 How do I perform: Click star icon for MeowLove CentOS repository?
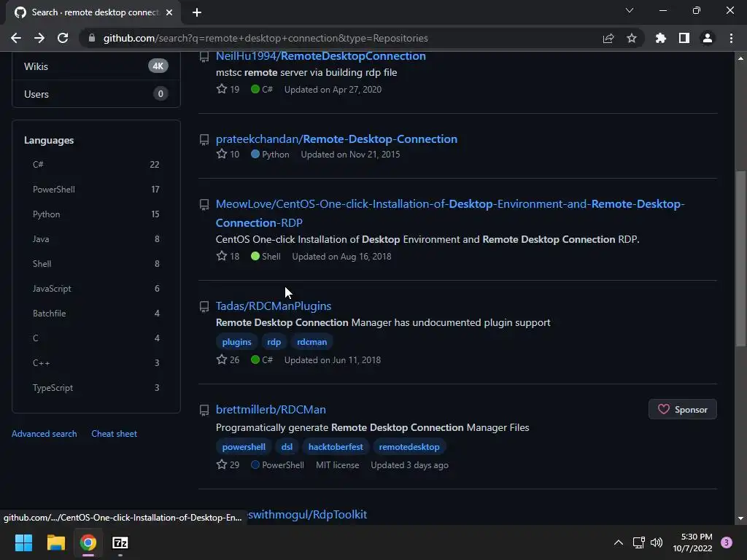tap(222, 256)
